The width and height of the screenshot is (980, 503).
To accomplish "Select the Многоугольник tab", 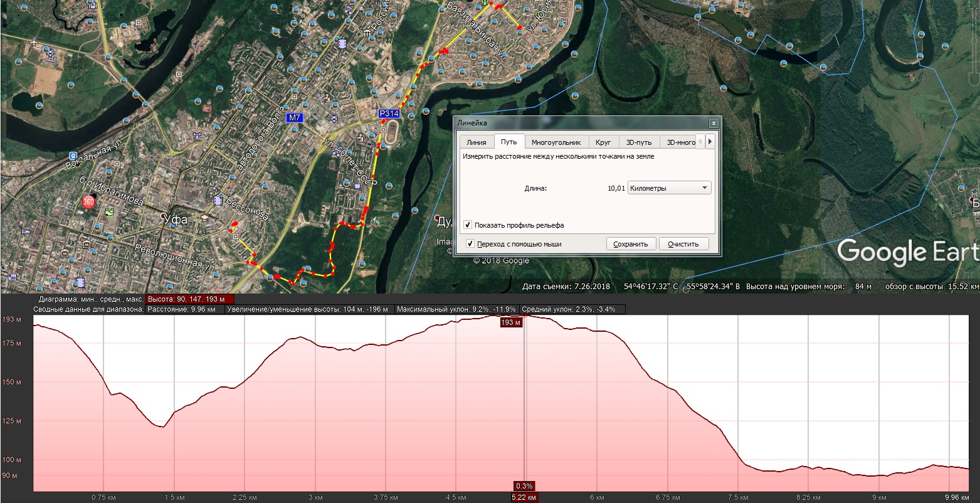I will click(556, 142).
